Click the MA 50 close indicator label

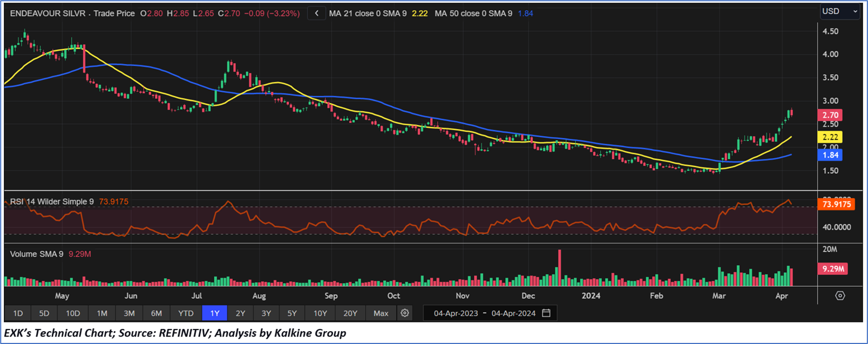coord(473,14)
